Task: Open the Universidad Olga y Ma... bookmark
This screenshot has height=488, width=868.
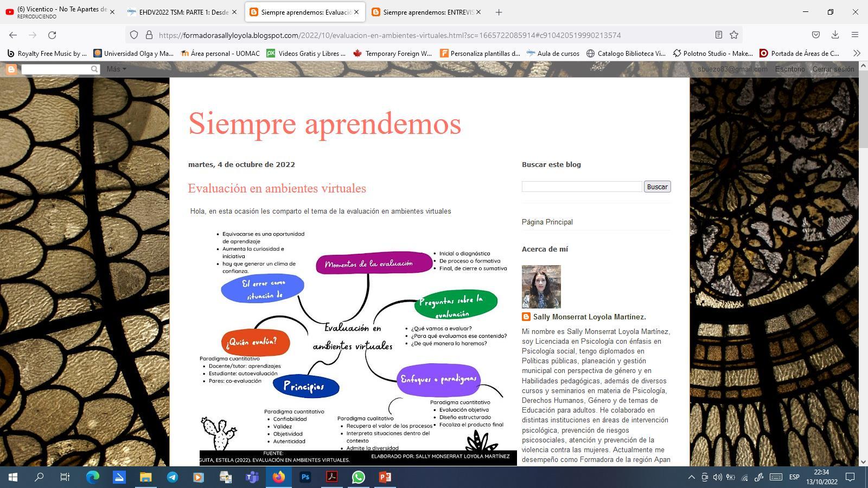Action: (x=133, y=53)
